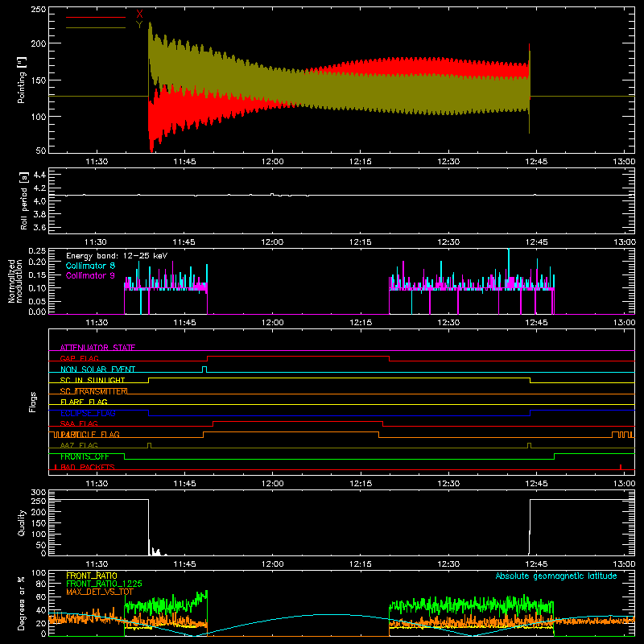Select the PARTICLE_FLAG label
Image resolution: width=644 pixels, height=644 pixels.
90,434
